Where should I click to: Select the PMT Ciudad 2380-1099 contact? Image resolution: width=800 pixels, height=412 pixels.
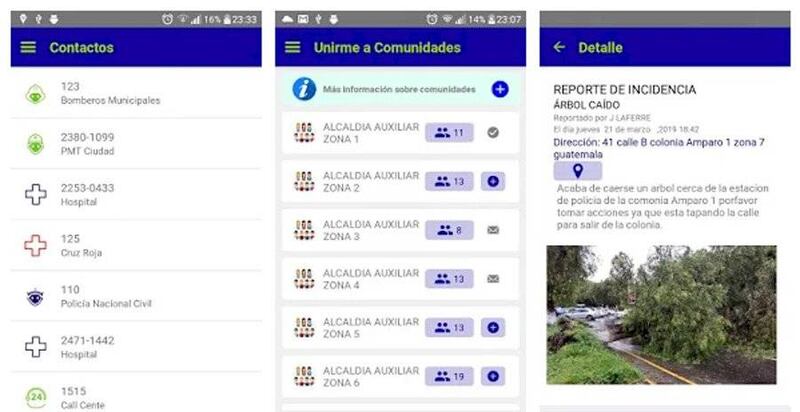[x=136, y=144]
